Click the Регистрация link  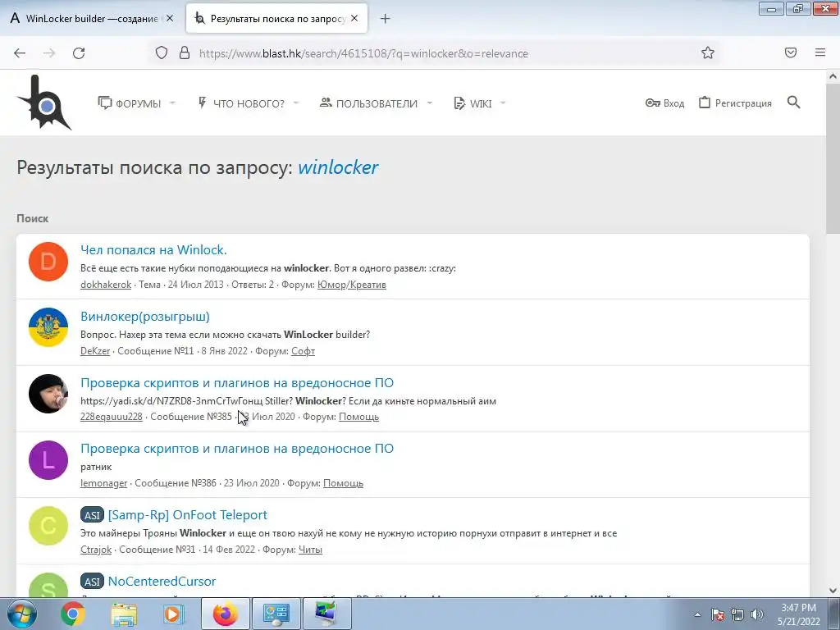[735, 103]
